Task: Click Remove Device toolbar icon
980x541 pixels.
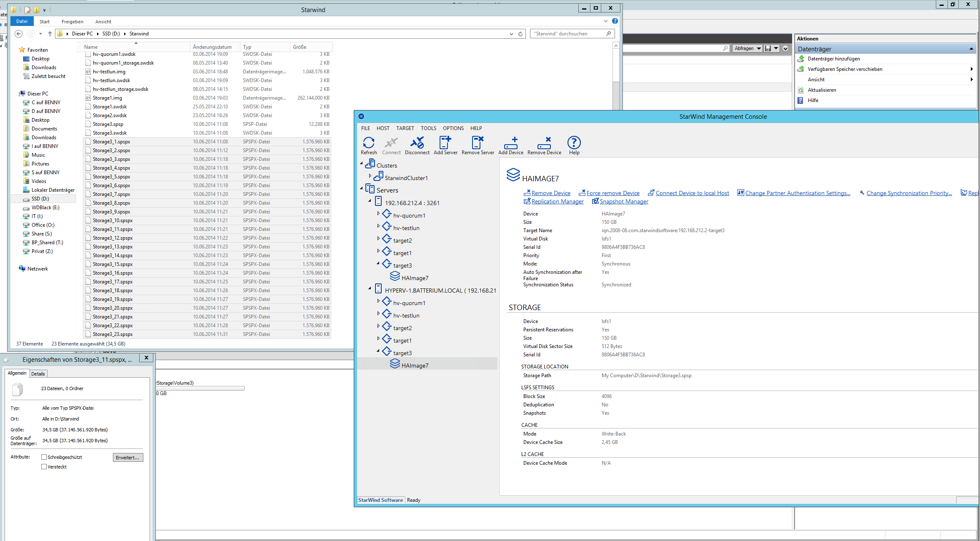Action: (544, 146)
